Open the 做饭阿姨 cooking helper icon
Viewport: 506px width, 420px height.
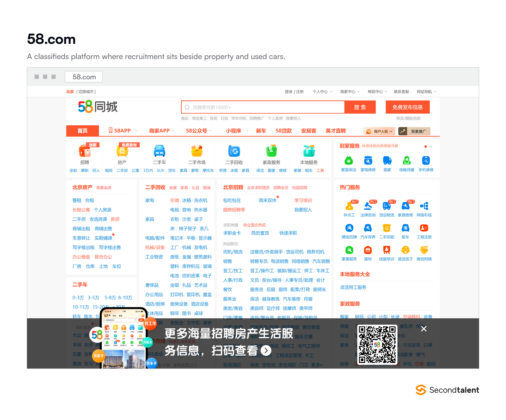424,250
